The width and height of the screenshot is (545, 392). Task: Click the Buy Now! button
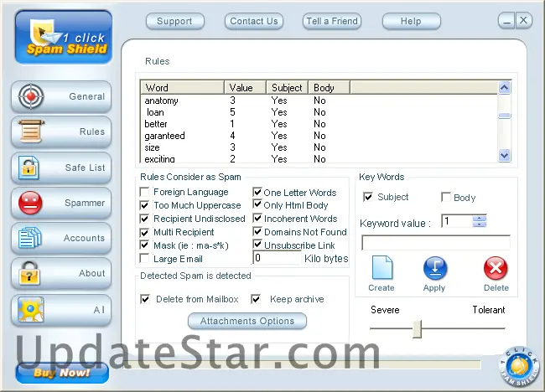[x=62, y=373]
